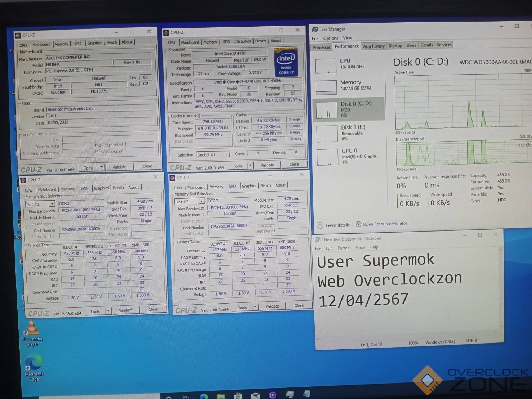This screenshot has height=399, width=532.
Task: Open the Graphics tab in the Slot #1 window
Action: coord(101,188)
